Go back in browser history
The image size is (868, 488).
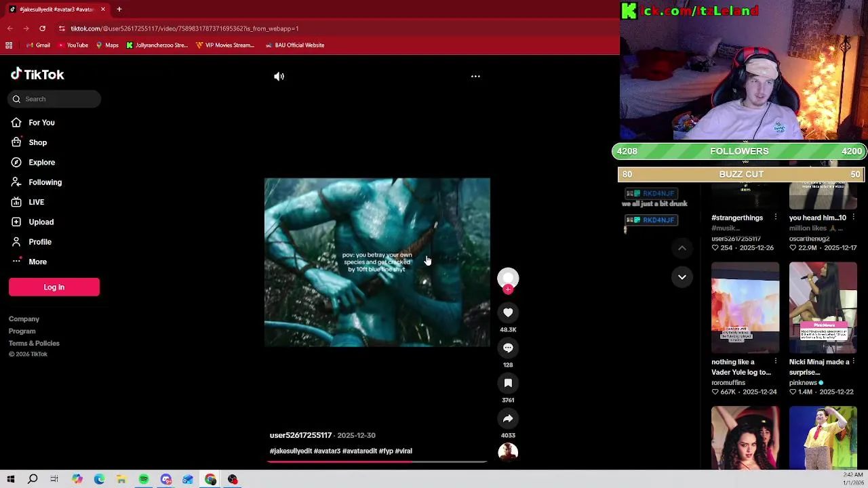point(10,28)
